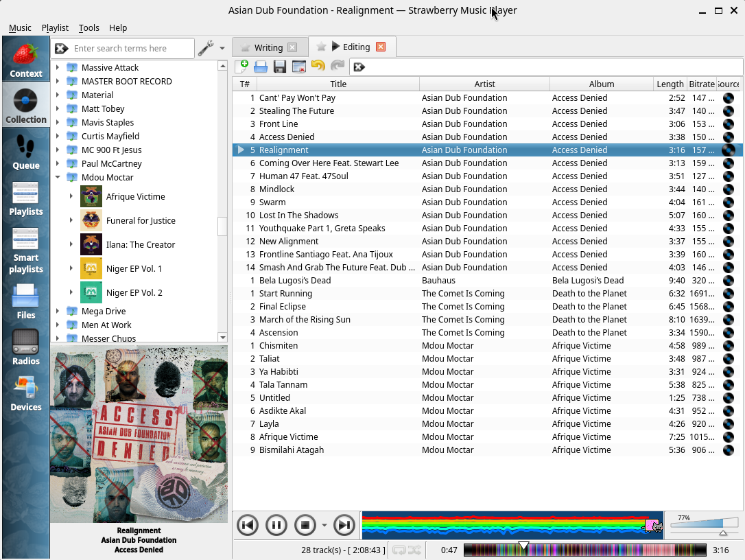Sort playlist by Album column header
Image resolution: width=745 pixels, height=560 pixels.
coord(602,84)
